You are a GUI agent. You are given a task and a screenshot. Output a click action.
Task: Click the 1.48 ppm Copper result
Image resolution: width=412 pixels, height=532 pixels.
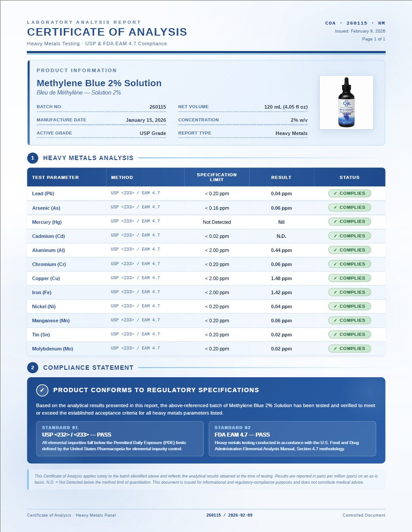[281, 278]
